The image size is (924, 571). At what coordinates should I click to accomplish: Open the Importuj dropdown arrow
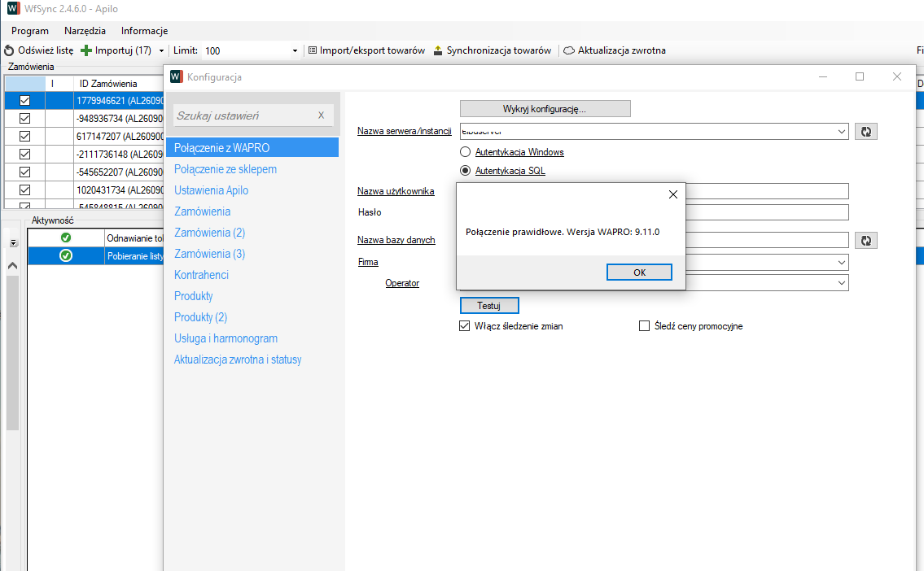[x=161, y=50]
